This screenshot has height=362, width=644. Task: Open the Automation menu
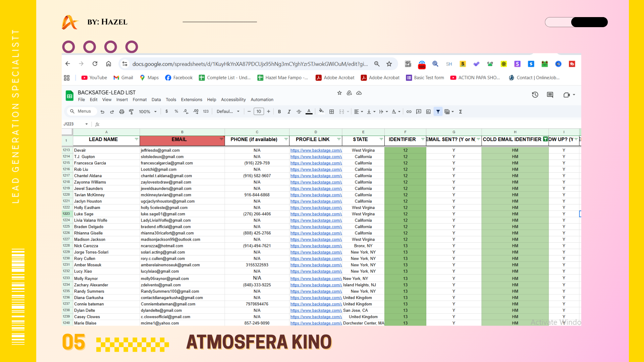coord(262,100)
